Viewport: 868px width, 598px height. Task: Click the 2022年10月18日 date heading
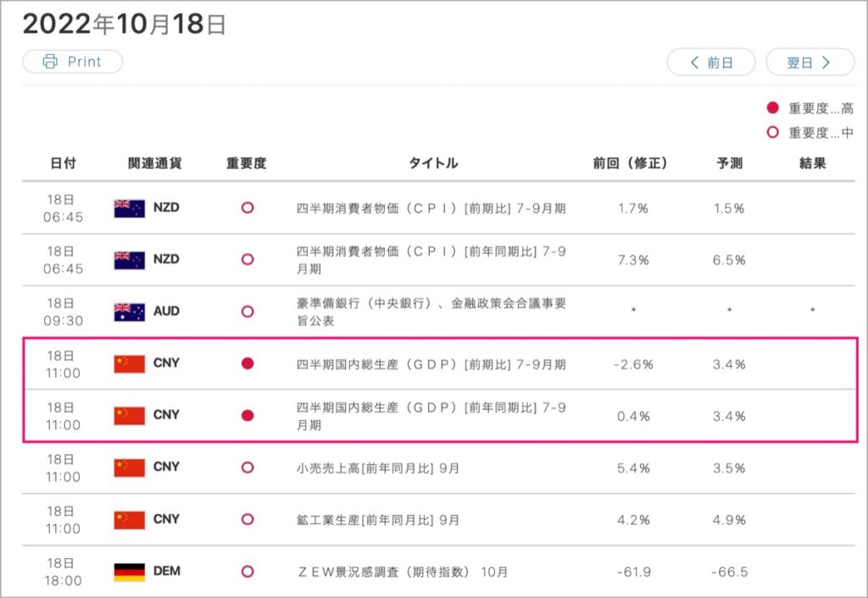point(125,24)
